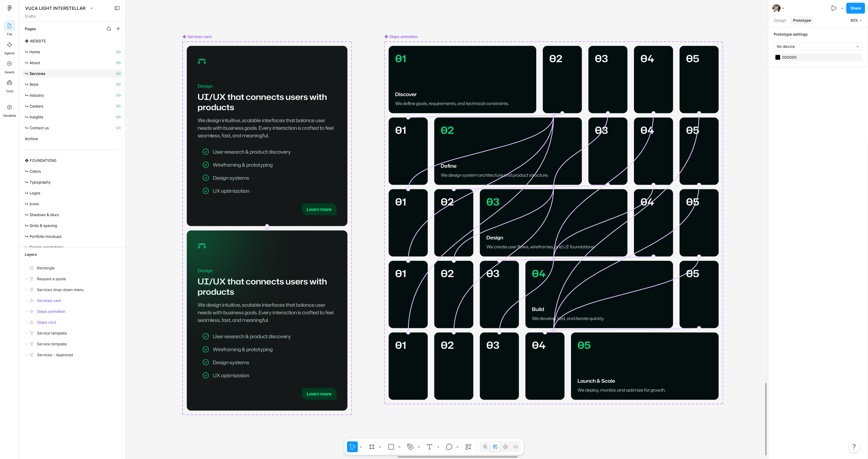Select the Pen tool

410,447
